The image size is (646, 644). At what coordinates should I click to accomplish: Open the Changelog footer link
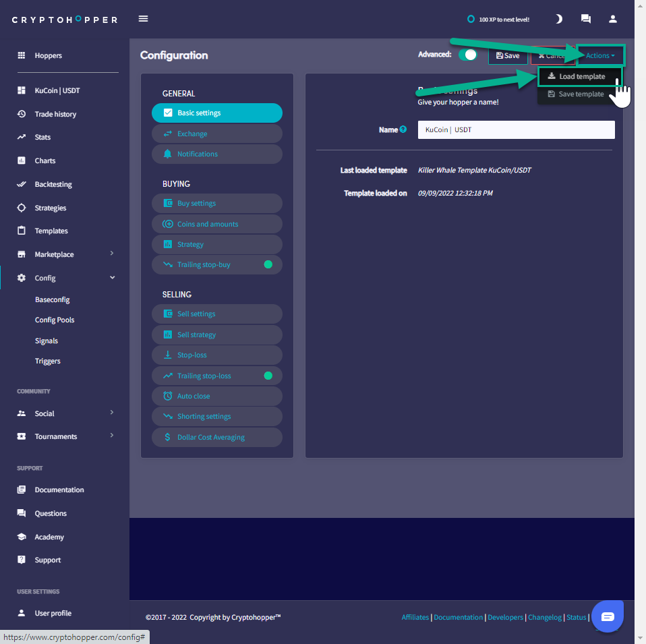pos(544,617)
